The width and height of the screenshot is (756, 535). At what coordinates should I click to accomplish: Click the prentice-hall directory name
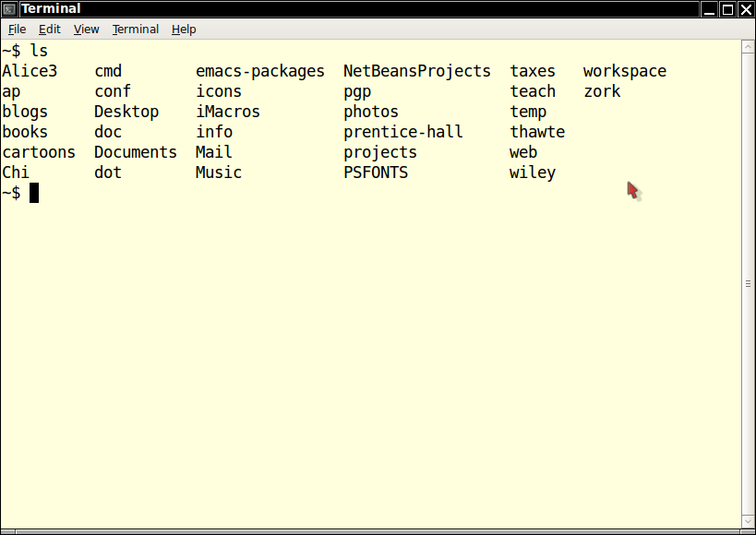tap(402, 132)
